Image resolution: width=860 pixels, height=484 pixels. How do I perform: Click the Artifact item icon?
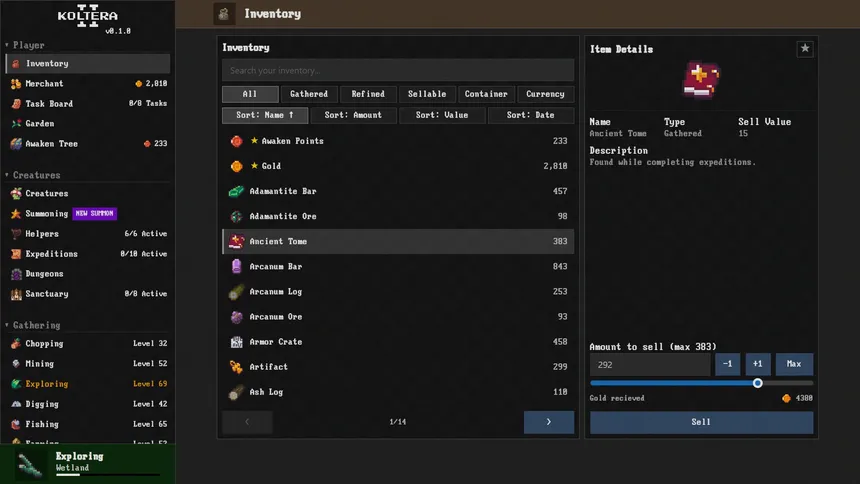coord(236,367)
